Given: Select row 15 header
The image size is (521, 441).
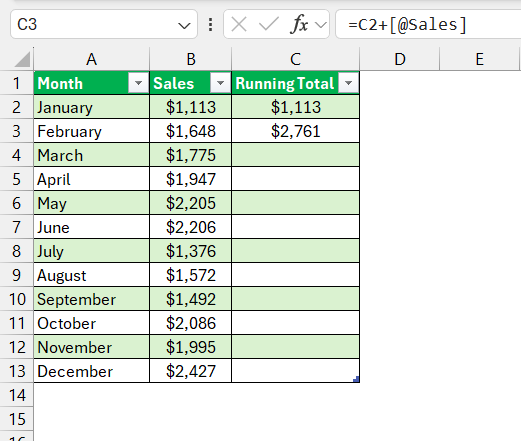Looking at the screenshot, I should pyautogui.click(x=17, y=419).
